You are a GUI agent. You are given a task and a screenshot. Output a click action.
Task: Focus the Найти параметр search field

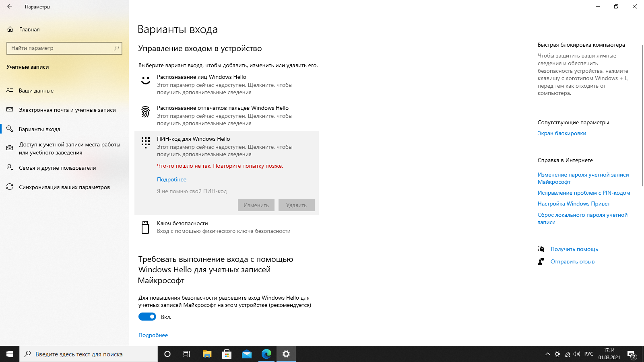(x=64, y=48)
